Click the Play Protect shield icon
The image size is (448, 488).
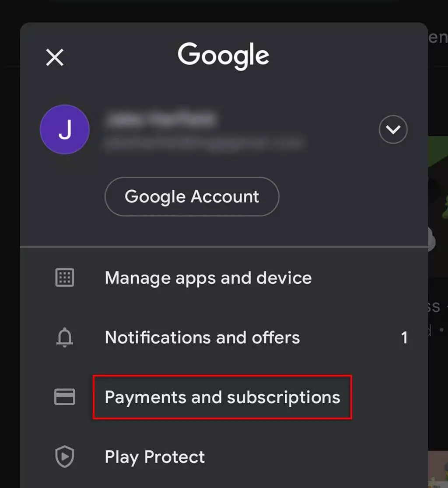point(65,457)
